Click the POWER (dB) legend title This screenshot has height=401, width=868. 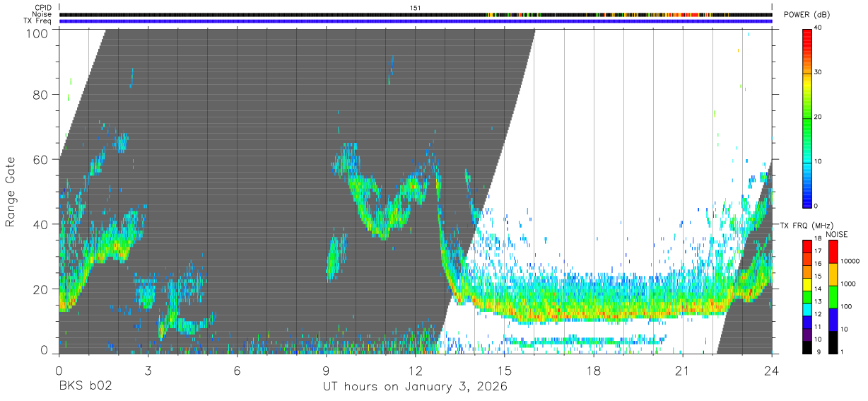809,14
